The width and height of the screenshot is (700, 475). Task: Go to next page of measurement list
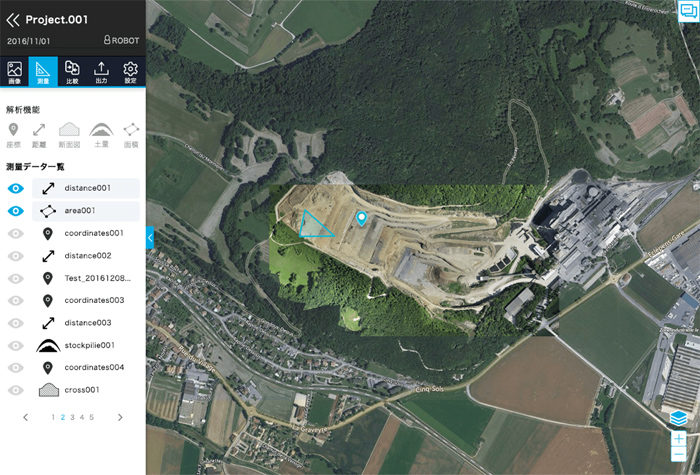click(120, 417)
